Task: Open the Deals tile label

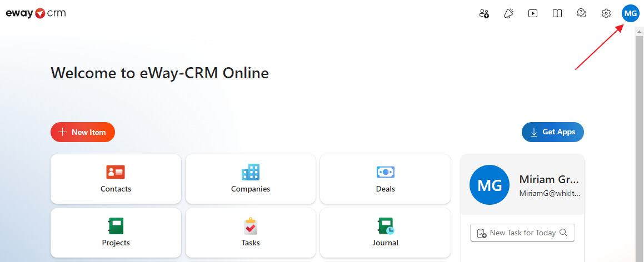Action: click(x=385, y=189)
